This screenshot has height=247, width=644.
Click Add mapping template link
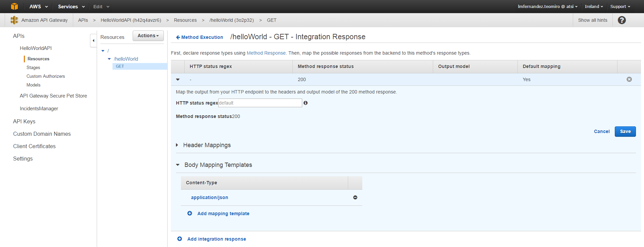(x=223, y=213)
